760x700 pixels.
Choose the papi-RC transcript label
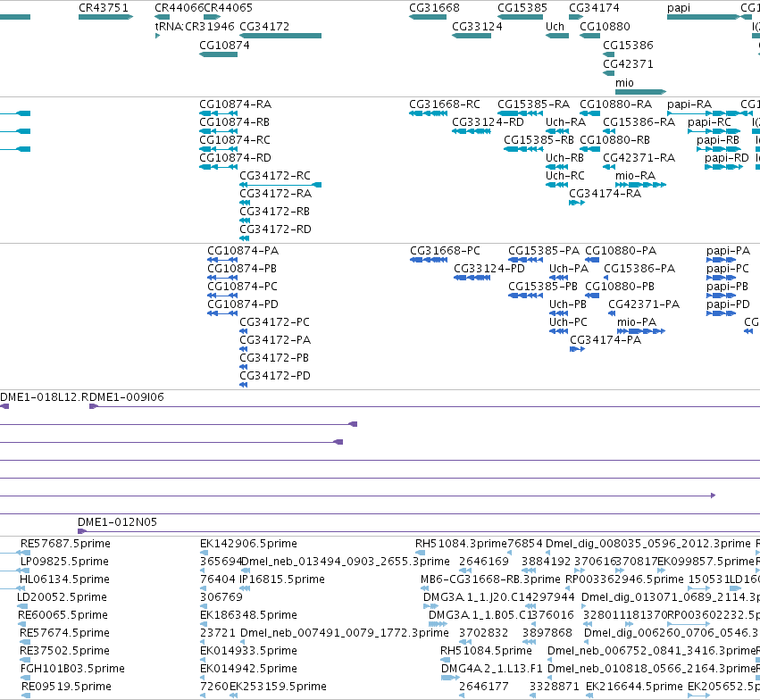[x=710, y=122]
